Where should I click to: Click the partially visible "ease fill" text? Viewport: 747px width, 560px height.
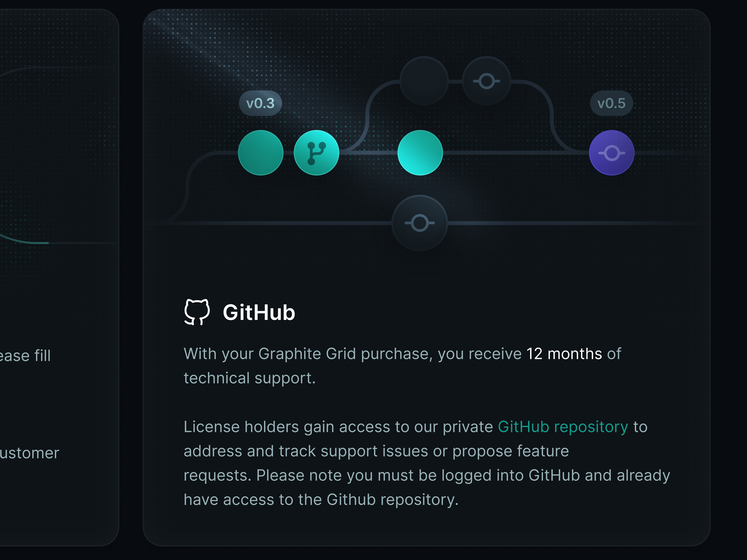coord(25,355)
